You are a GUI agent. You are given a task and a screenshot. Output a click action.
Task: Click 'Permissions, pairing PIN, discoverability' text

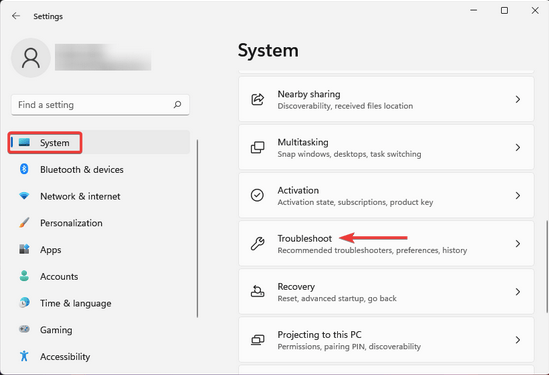[x=349, y=347]
